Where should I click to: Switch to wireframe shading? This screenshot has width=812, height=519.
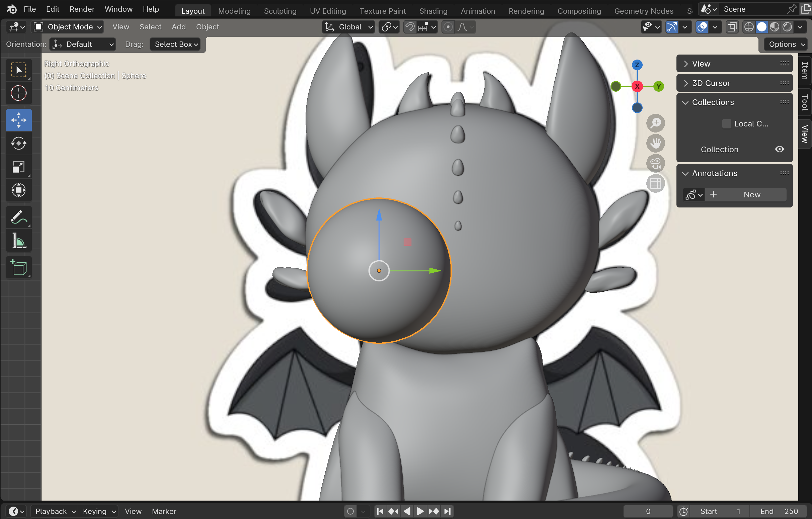(749, 27)
